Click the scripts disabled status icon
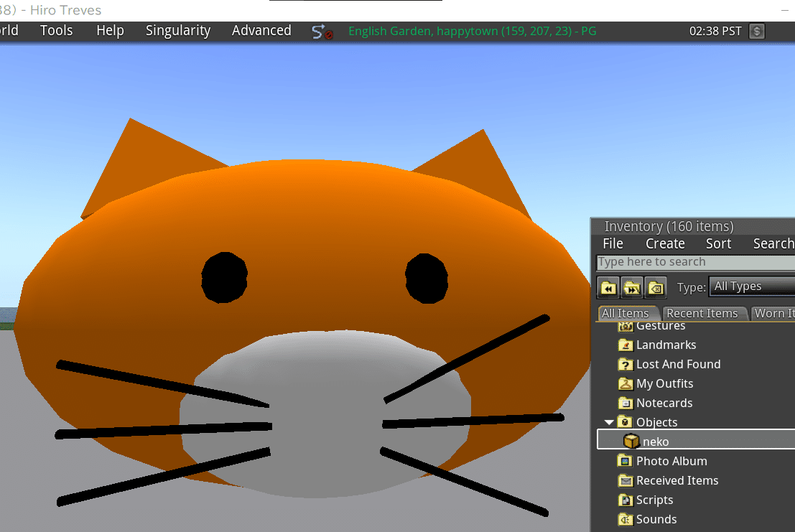Image resolution: width=795 pixels, height=532 pixels. (322, 32)
